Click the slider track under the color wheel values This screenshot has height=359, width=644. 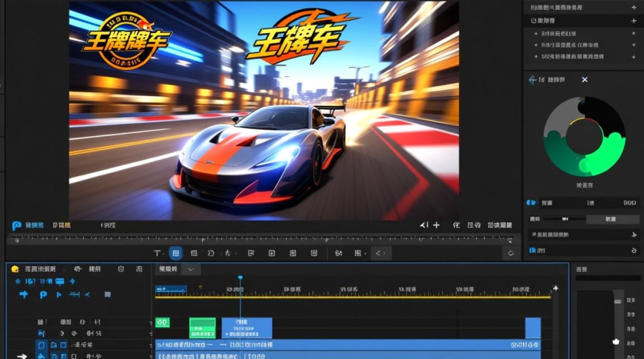[x=564, y=219]
